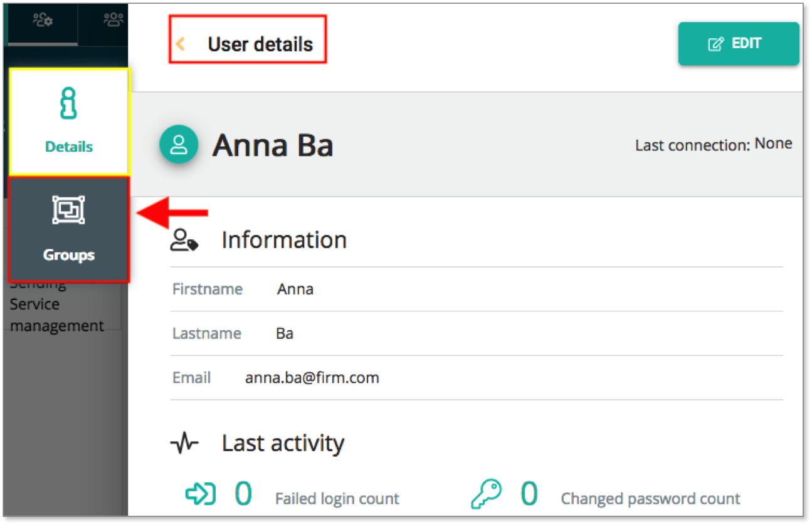Click the changed password key icon

[487, 495]
